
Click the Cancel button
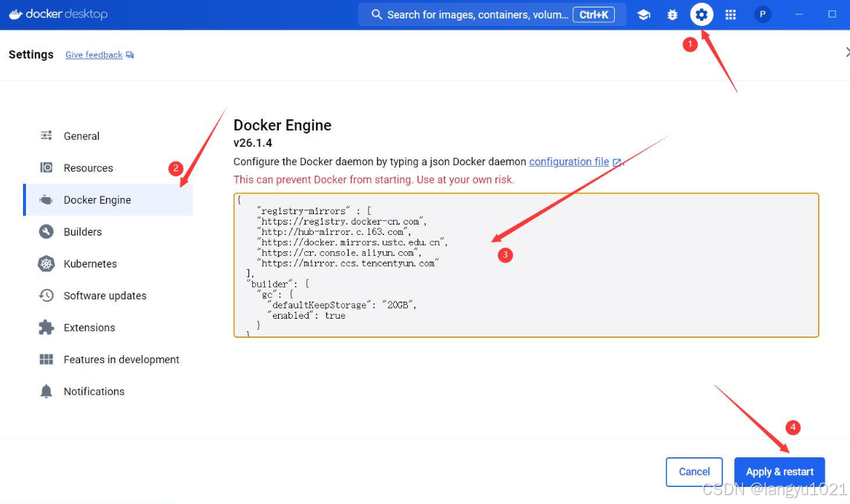click(694, 471)
